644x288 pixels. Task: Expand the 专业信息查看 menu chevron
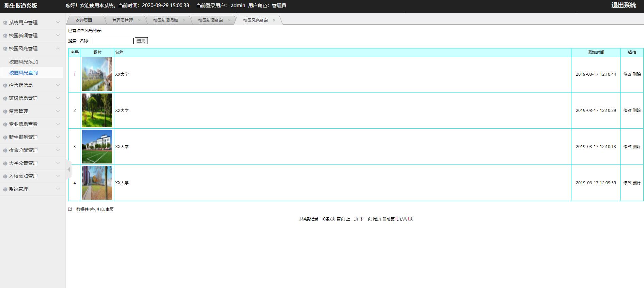(x=58, y=124)
